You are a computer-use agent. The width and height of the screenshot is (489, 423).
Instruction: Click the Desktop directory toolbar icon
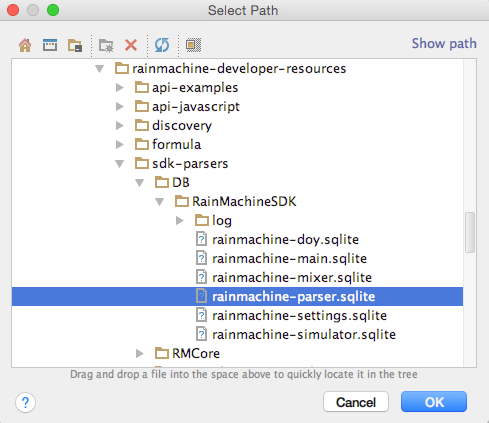pos(50,45)
